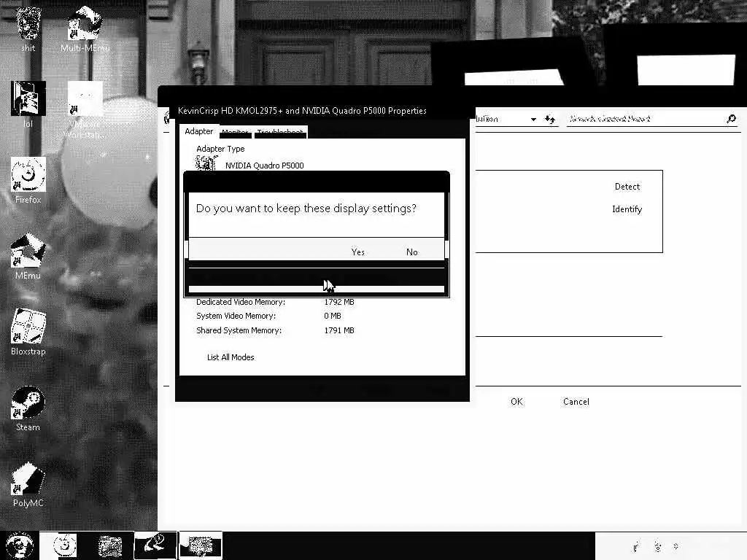The image size is (747, 560).
Task: Switch to the Adapter tab
Action: click(198, 131)
